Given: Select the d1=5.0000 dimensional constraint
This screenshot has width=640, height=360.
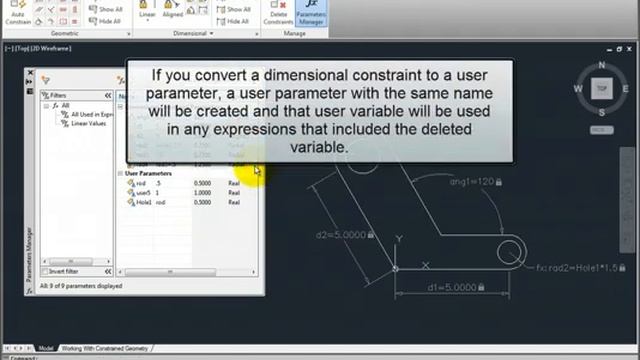Looking at the screenshot, I should (456, 287).
